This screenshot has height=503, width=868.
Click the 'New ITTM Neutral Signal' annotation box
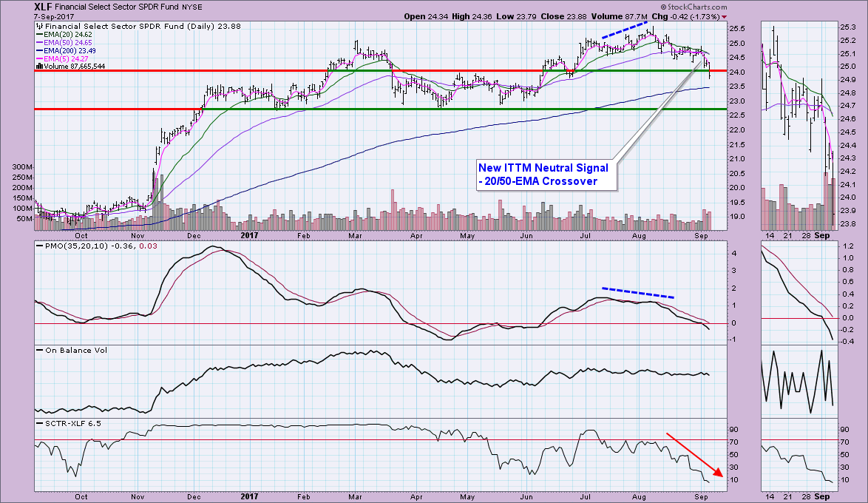point(546,175)
